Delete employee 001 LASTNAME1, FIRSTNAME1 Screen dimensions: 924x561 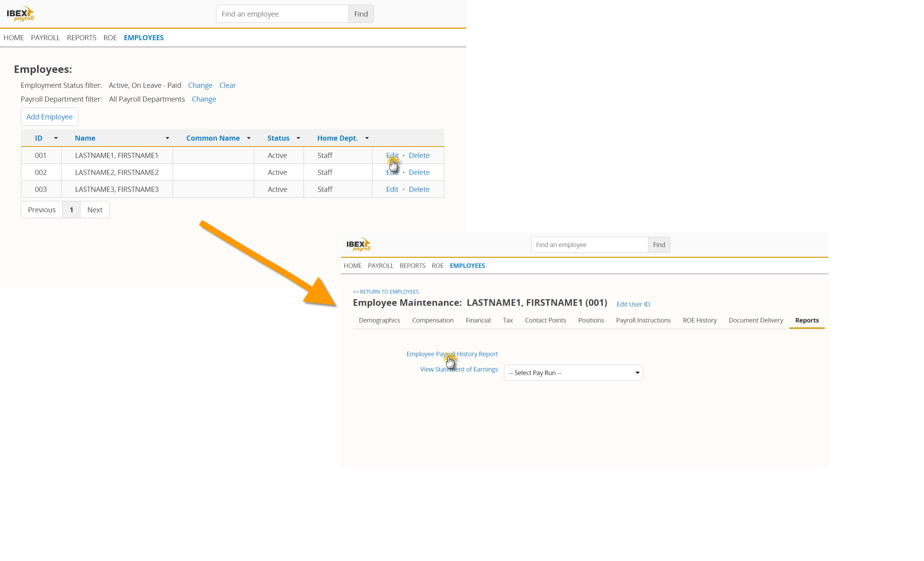point(419,155)
